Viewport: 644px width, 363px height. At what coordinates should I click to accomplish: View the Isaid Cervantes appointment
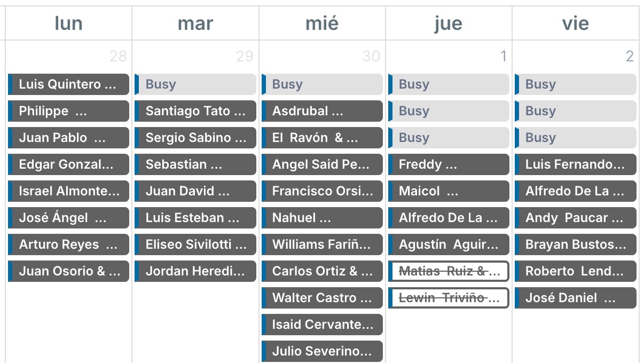click(322, 325)
